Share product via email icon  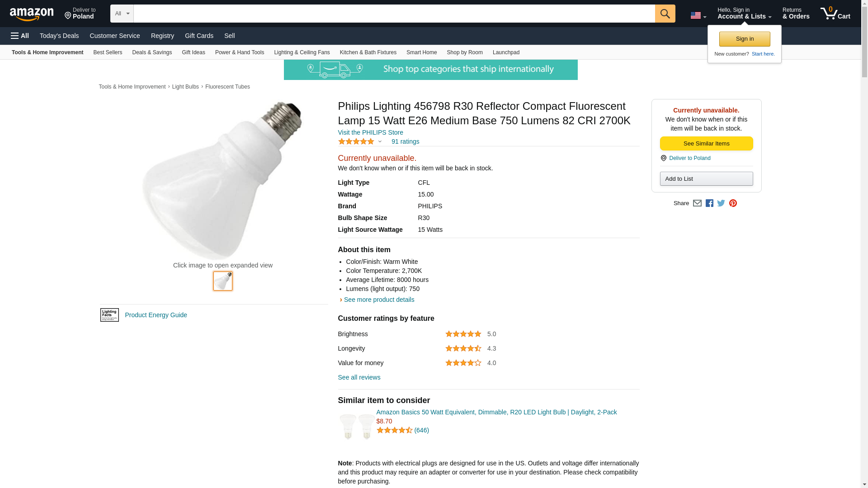pyautogui.click(x=697, y=203)
